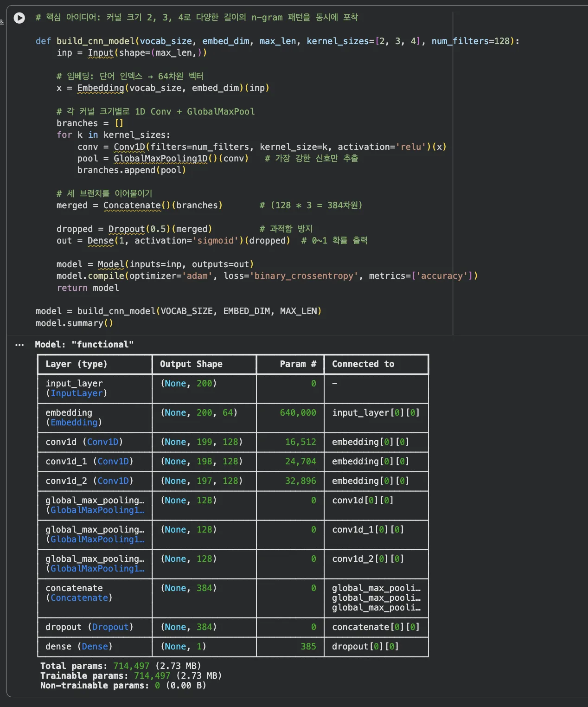Click the 'Connected to' table header
588x707 pixels.
pos(363,364)
